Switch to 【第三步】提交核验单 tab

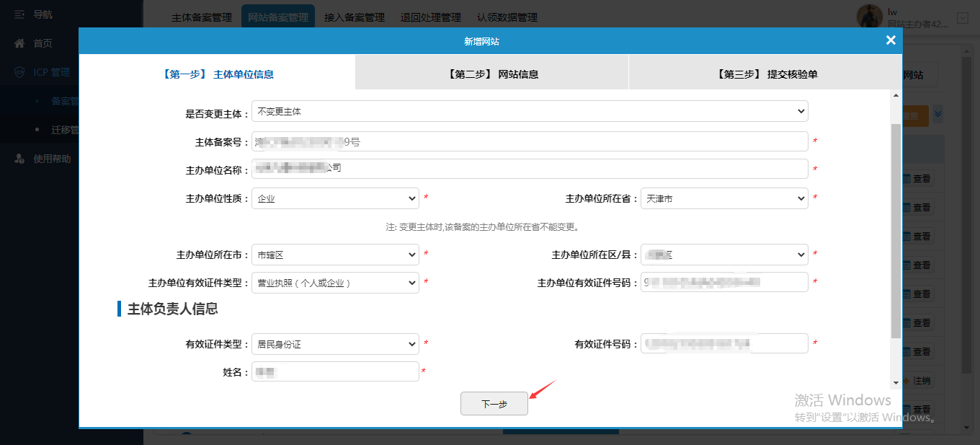click(767, 74)
